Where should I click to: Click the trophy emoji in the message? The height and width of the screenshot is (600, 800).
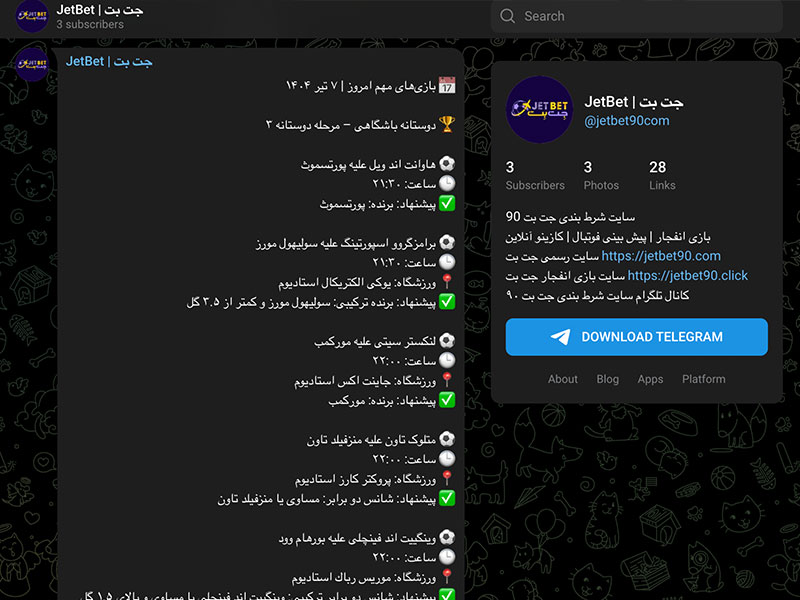click(447, 124)
